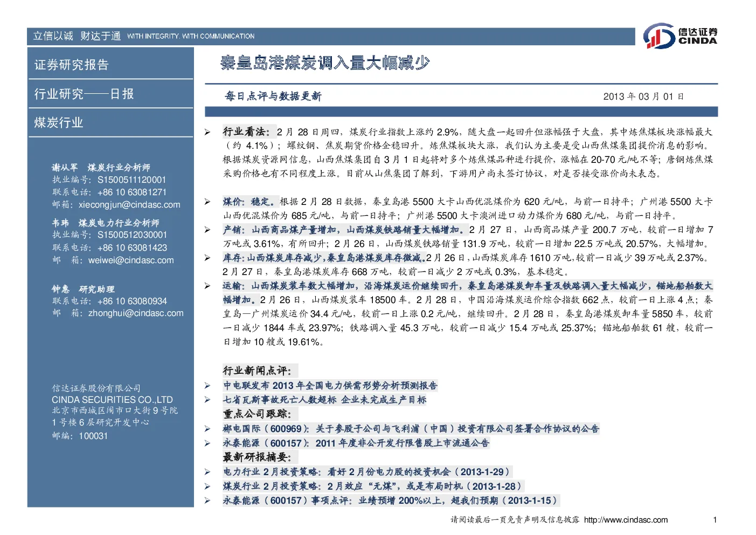Click address line 北京市西城区闹市口大街9号院

[115, 410]
